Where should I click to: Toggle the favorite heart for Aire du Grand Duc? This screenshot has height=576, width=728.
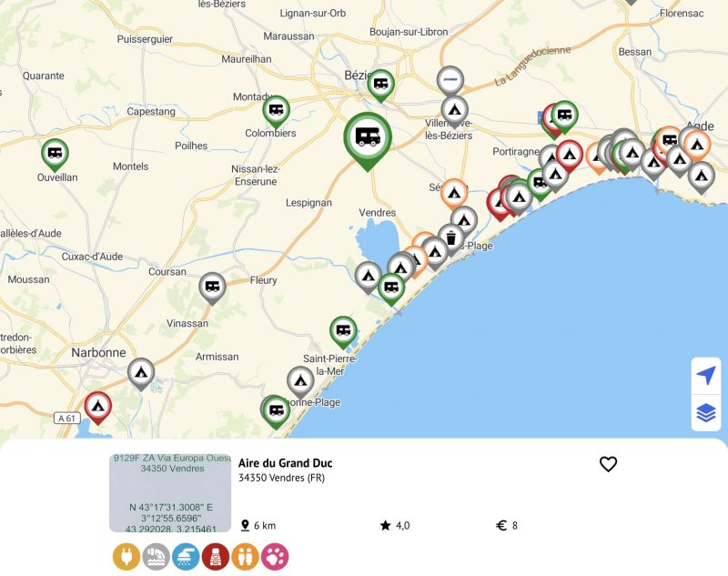point(608,464)
